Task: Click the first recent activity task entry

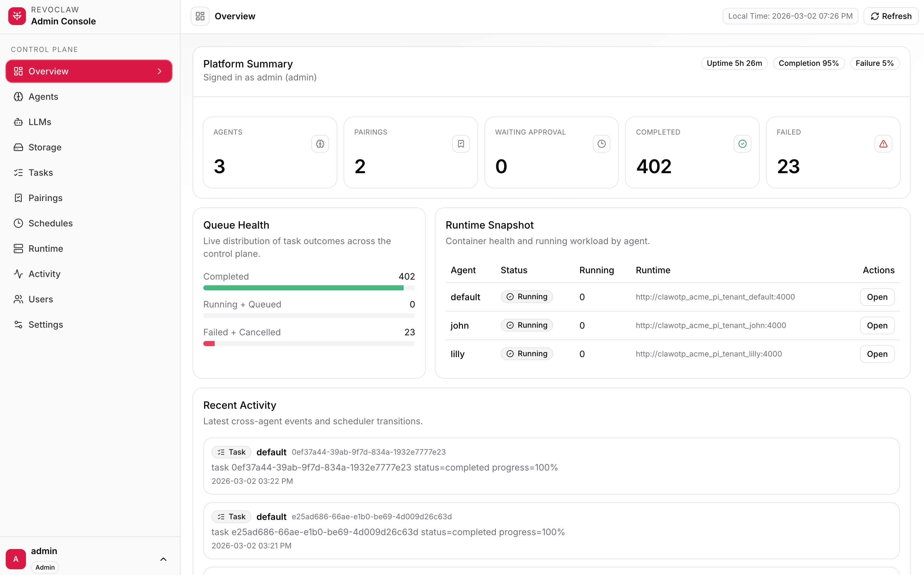Action: coord(551,466)
